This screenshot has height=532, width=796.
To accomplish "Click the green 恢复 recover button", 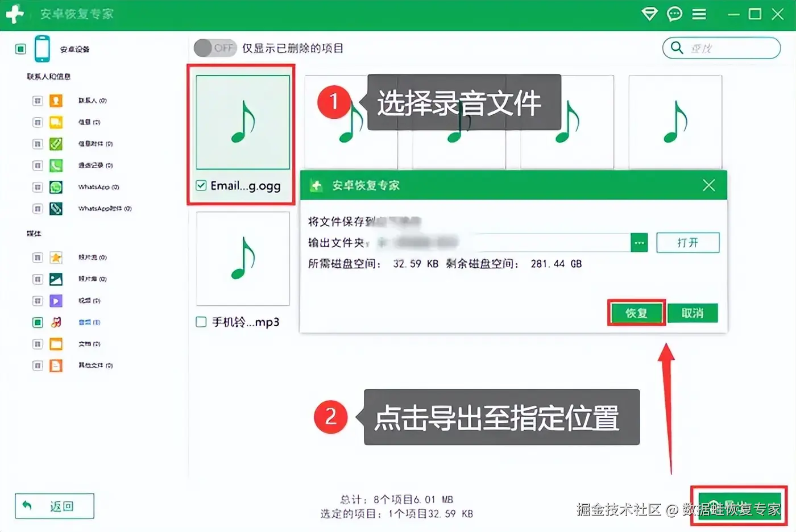I will tap(636, 313).
